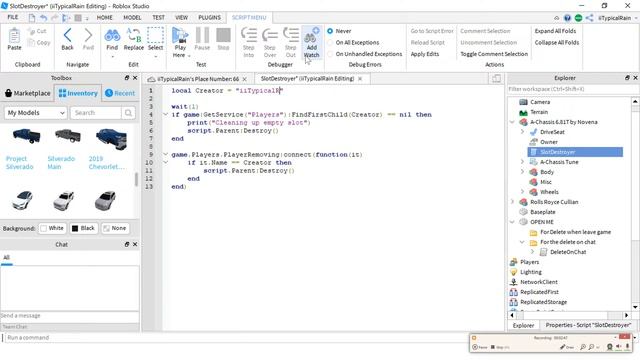This screenshot has width=640, height=360.
Task: Click the Step Out debugger icon
Action: [x=291, y=35]
